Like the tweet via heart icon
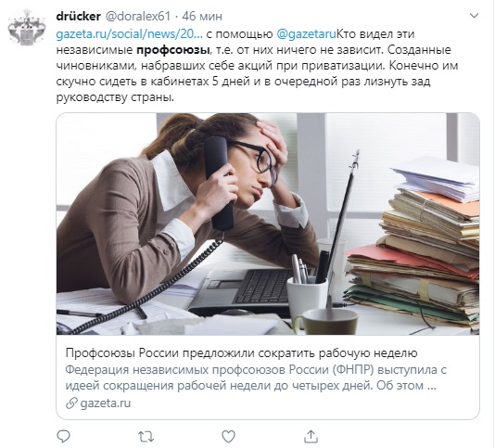The height and width of the screenshot is (448, 495). [228, 436]
